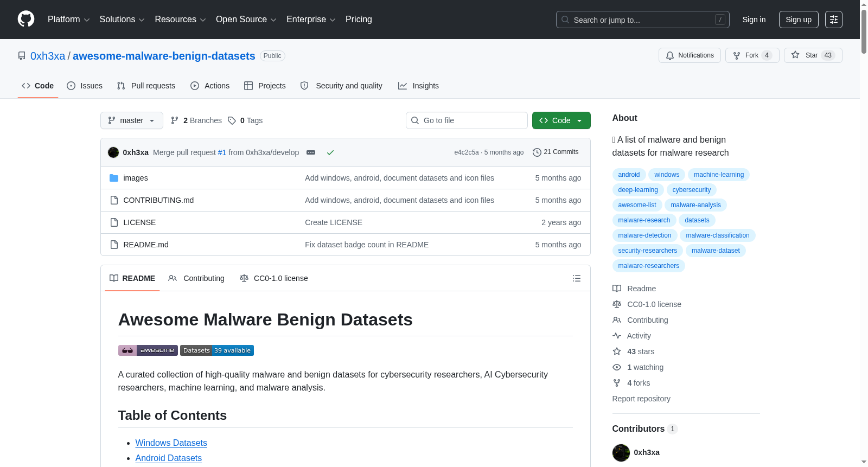Switch to the Insights tab
Screen dimensions: 868x467
pyautogui.click(x=418, y=86)
